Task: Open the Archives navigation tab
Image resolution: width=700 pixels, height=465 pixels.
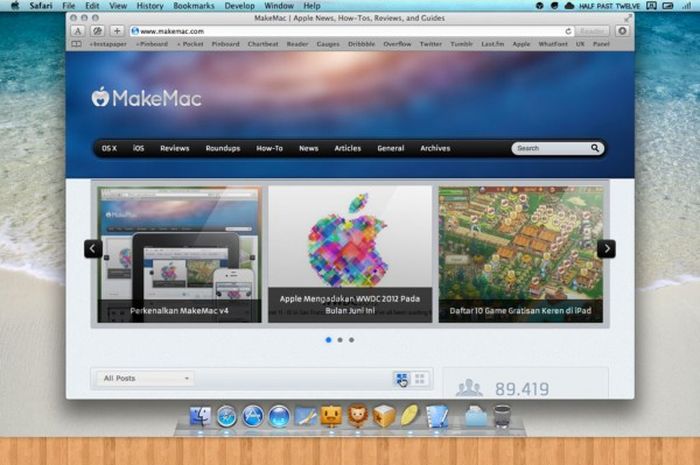Action: click(435, 148)
